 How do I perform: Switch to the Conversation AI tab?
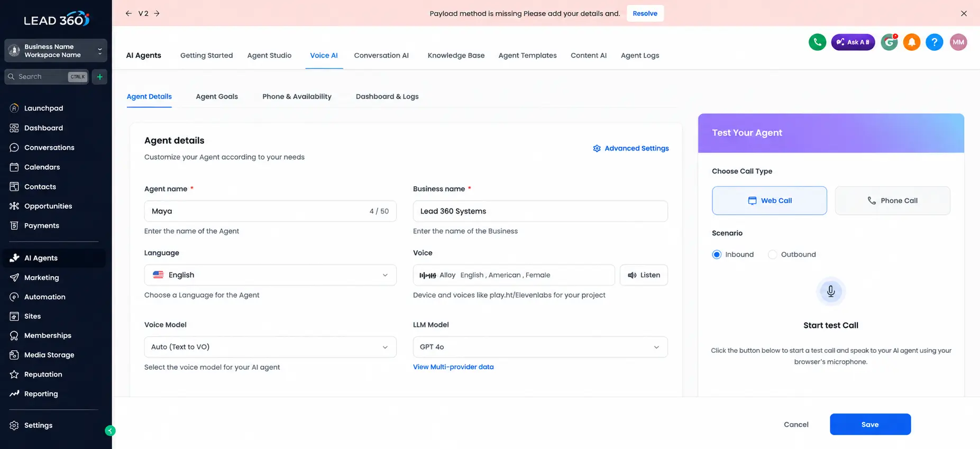[381, 56]
